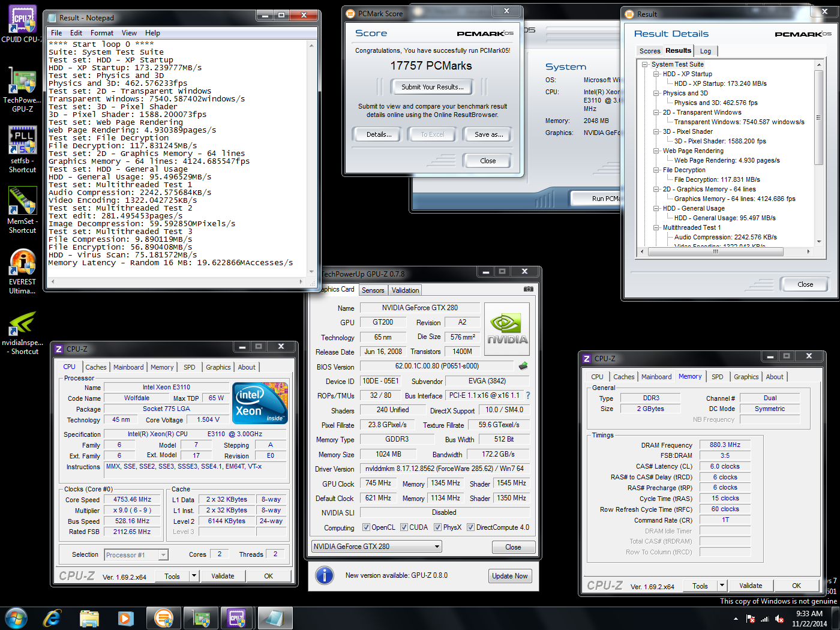Click the Intel Xeon inside logo
Viewport: 840px width, 630px height.
pyautogui.click(x=260, y=403)
